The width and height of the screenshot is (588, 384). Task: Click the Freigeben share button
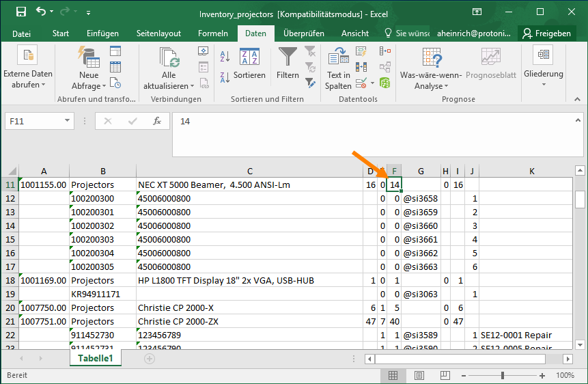click(546, 33)
